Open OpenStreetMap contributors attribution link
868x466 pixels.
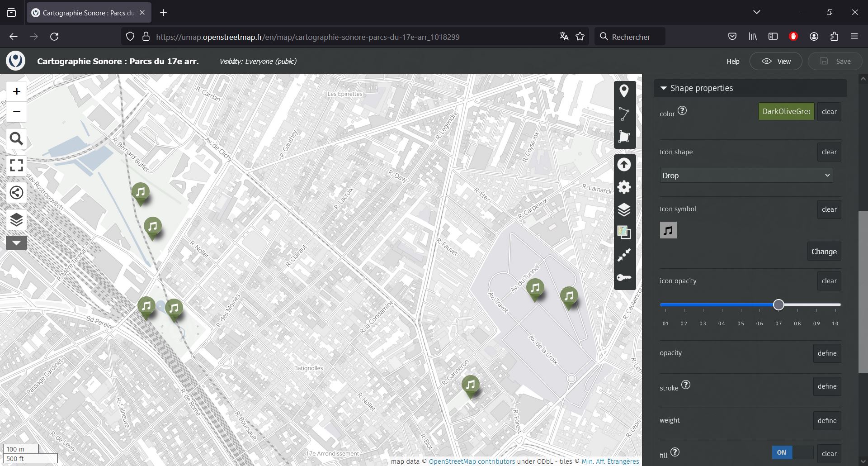[x=472, y=461]
